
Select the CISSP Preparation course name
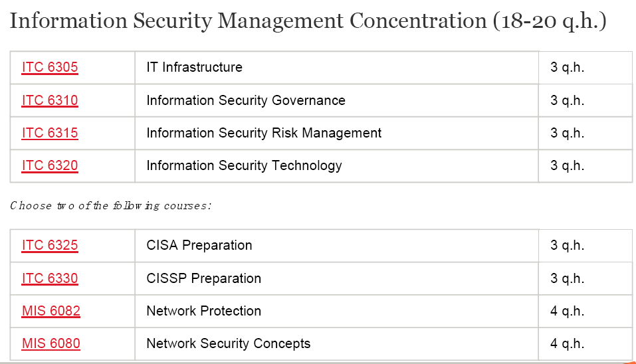(x=203, y=278)
